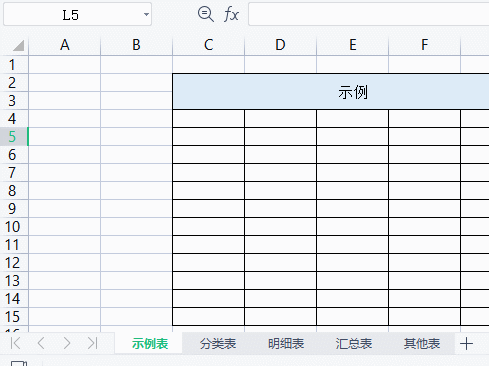Jump to first sheet tab arrow
The image size is (489, 366).
point(16,343)
